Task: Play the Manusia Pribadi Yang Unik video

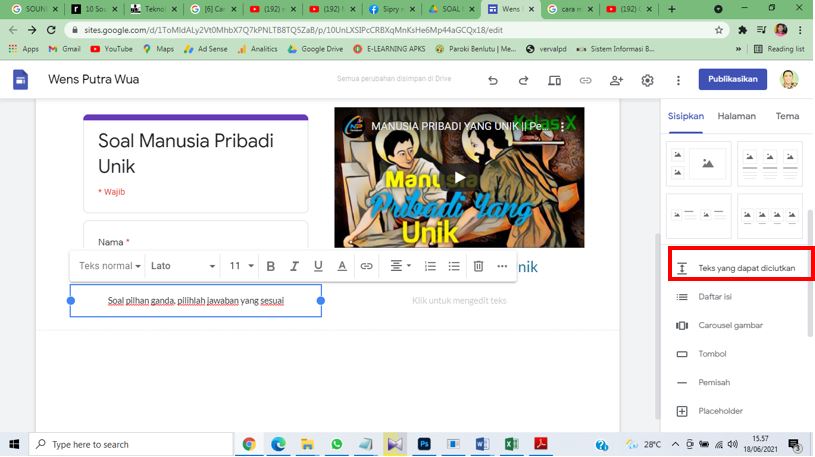Action: (x=459, y=178)
